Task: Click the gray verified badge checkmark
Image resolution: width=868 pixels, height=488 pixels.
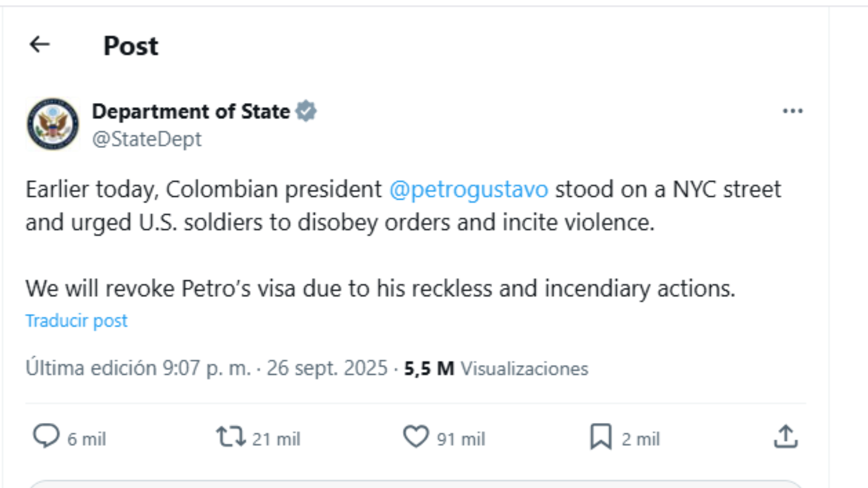Action: [x=306, y=111]
